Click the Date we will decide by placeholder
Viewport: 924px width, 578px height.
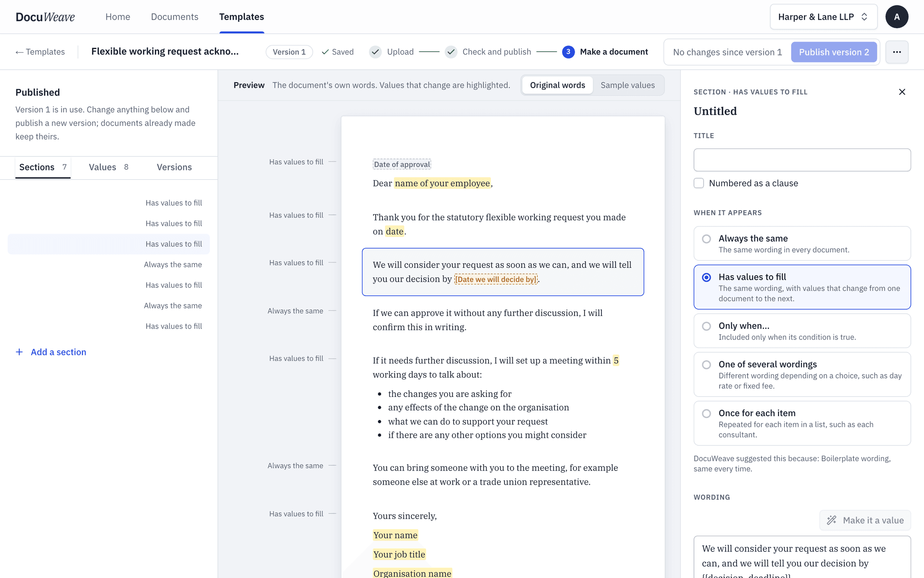tap(495, 279)
